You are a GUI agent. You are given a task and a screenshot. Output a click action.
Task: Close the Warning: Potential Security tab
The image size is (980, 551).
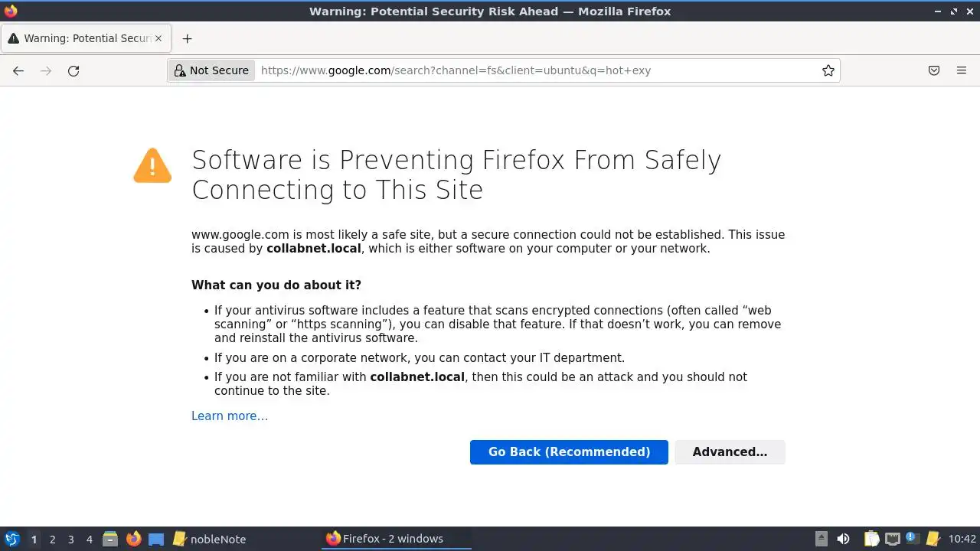coord(159,38)
